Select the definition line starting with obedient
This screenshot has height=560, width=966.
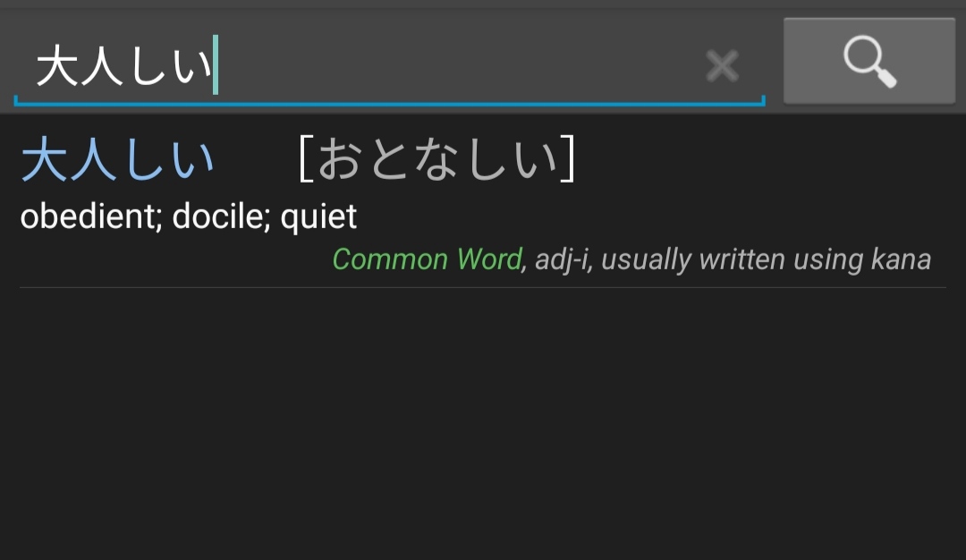(188, 216)
